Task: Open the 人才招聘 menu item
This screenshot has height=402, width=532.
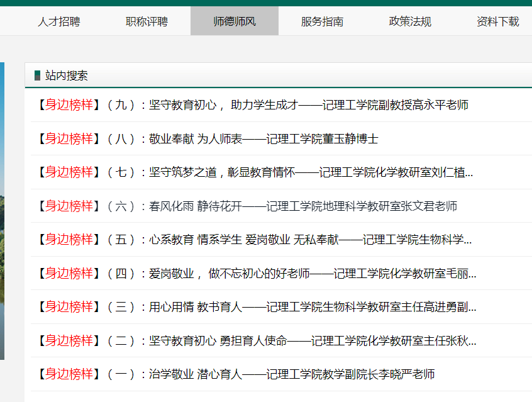Action: [58, 21]
